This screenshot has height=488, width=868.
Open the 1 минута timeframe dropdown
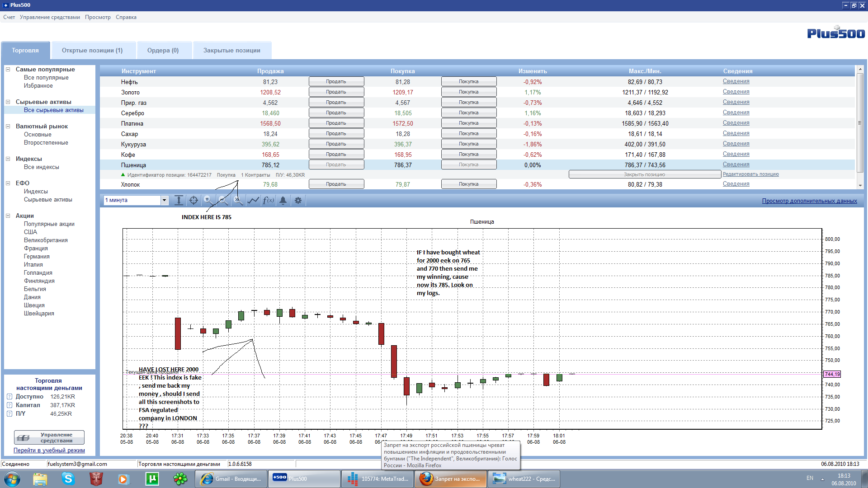click(x=164, y=200)
